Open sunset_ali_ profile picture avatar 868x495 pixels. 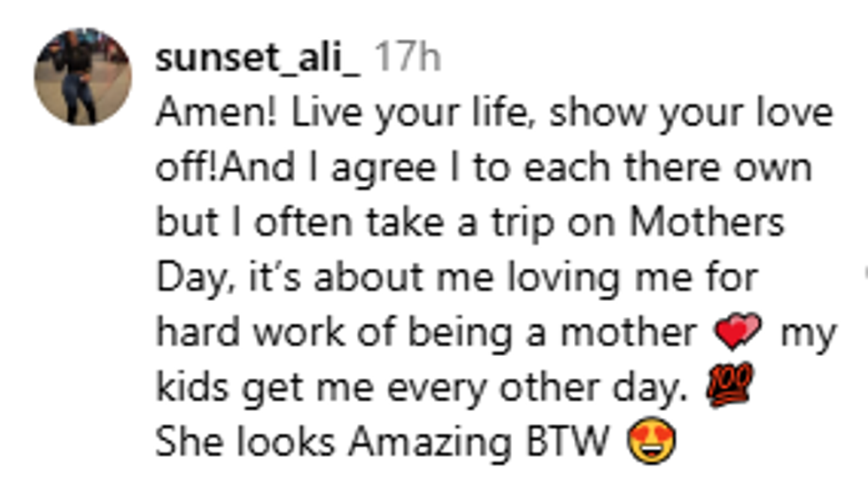[x=83, y=76]
